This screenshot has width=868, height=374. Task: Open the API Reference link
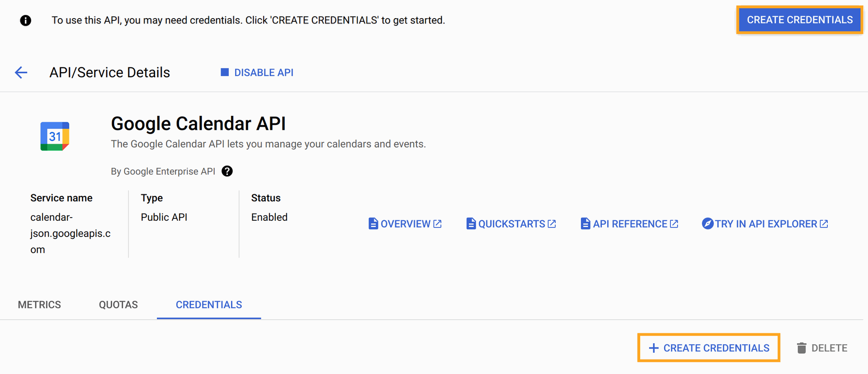[x=630, y=224]
